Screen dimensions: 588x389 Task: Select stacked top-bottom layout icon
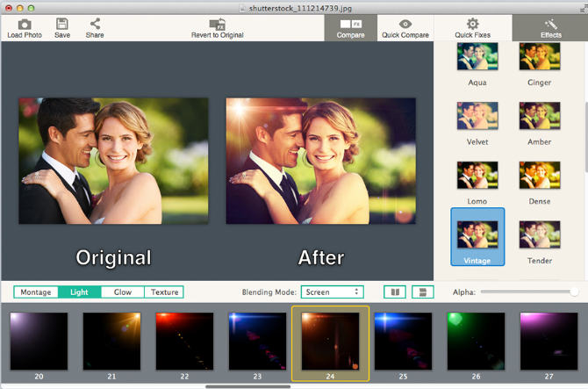423,292
